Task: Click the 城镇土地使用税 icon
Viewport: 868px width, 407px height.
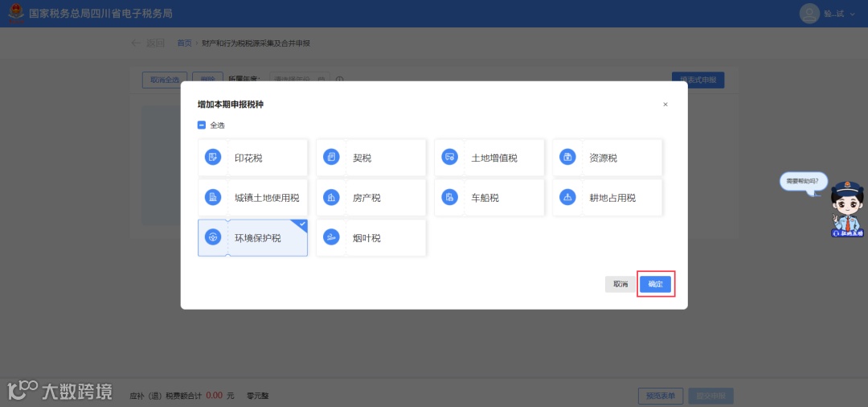Action: tap(213, 197)
